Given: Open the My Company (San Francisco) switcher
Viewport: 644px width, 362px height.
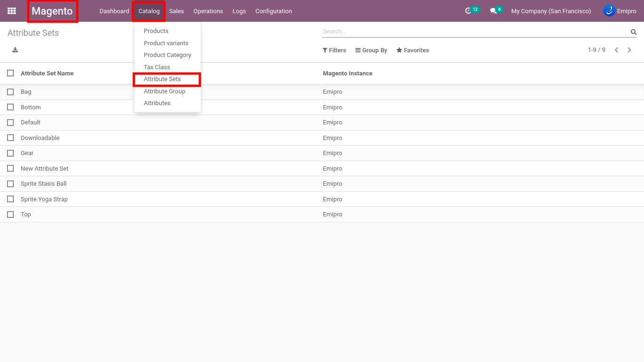Looking at the screenshot, I should pos(551,11).
